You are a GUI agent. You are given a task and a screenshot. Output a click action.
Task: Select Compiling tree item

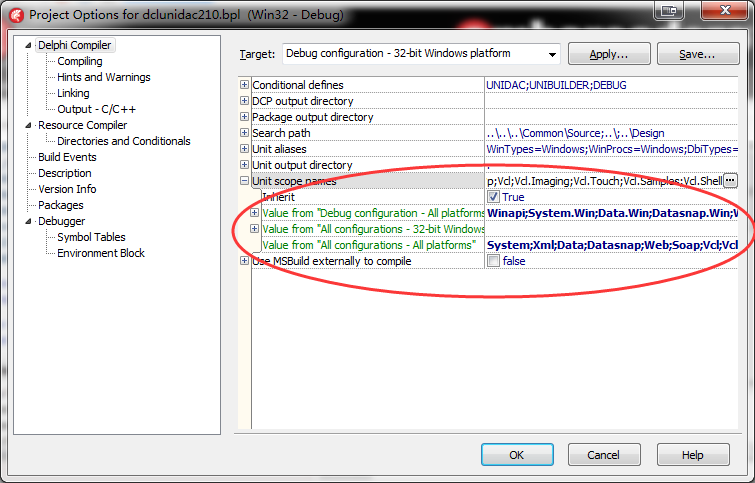(79, 61)
